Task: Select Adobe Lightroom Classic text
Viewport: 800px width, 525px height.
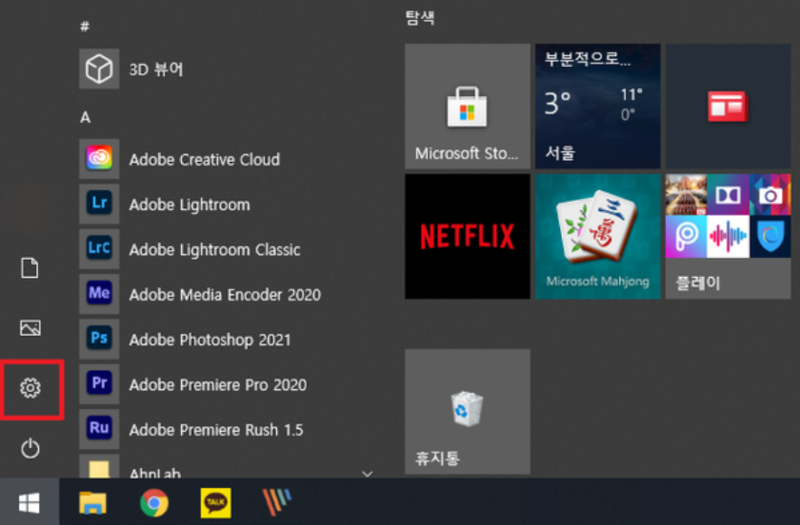Action: click(x=214, y=249)
